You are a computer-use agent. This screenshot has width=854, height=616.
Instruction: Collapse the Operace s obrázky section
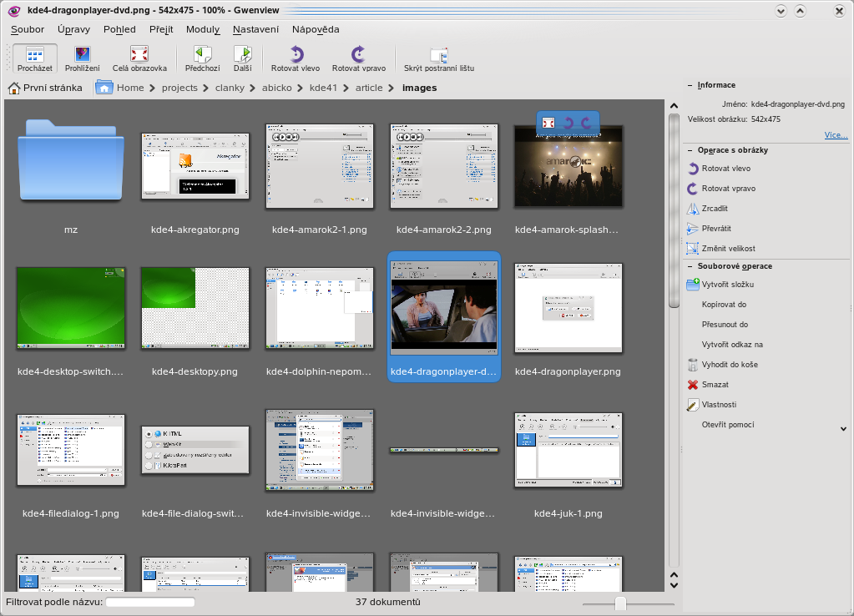(690, 150)
